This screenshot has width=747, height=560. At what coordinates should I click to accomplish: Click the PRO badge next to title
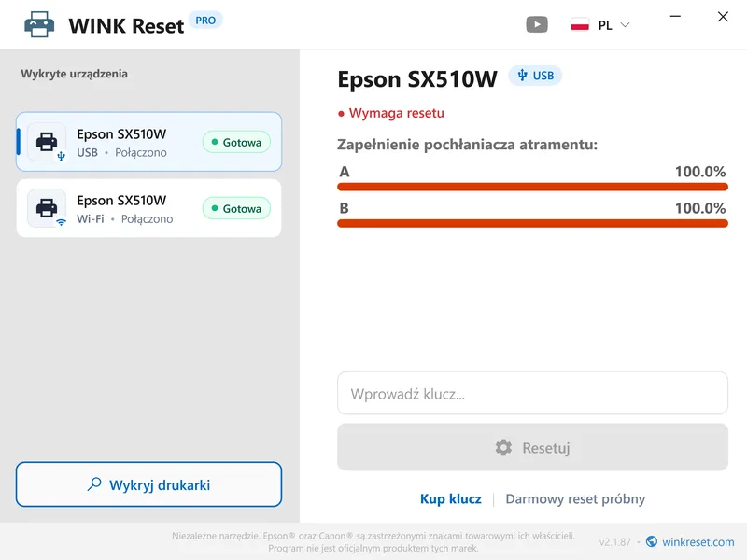[205, 21]
